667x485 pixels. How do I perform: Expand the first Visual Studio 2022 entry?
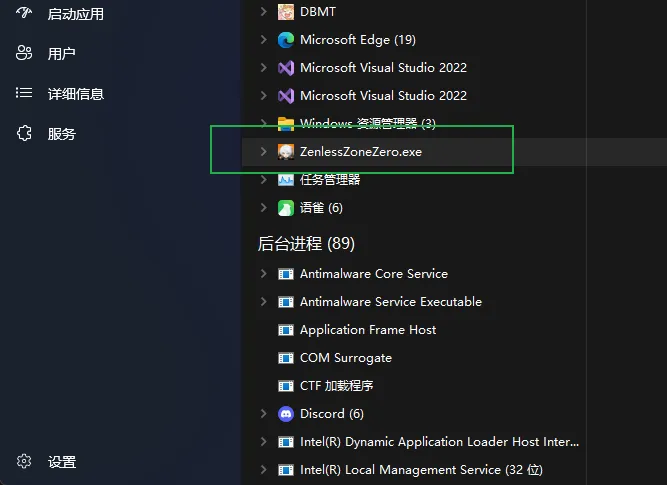tap(264, 68)
